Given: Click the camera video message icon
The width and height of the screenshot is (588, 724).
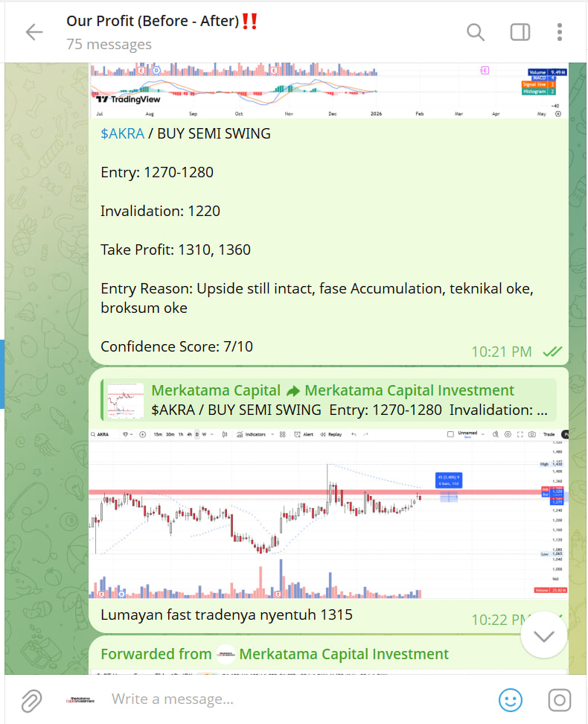Looking at the screenshot, I should coord(559,699).
